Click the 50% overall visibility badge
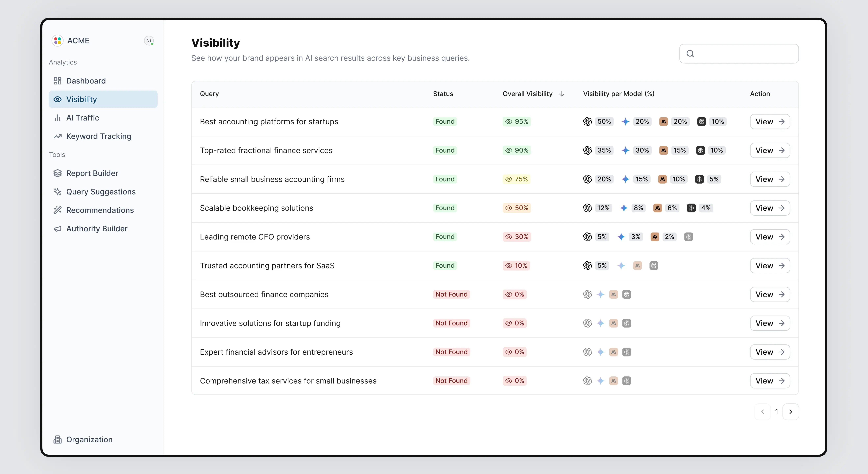 coord(516,208)
